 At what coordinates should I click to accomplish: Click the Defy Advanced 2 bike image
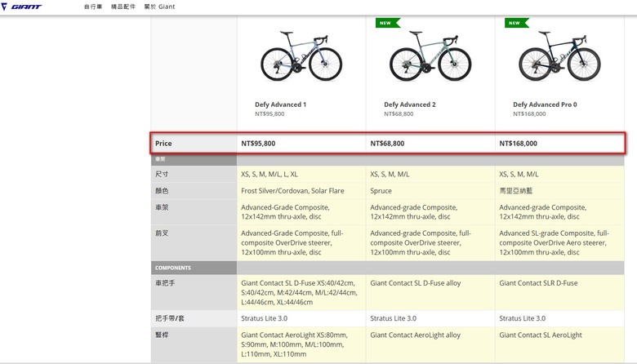(430, 56)
